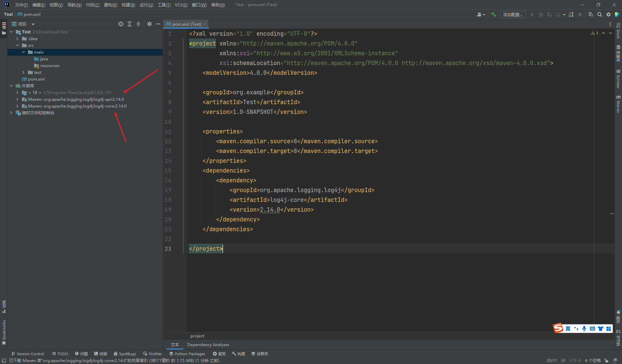Open the VCS(S) menu
Viewport: 622px width, 364px height.
(x=181, y=5)
